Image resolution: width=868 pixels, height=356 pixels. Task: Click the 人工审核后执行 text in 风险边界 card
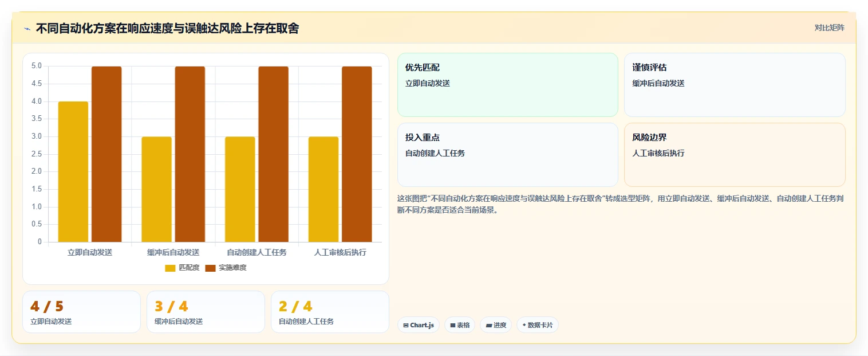(x=658, y=153)
